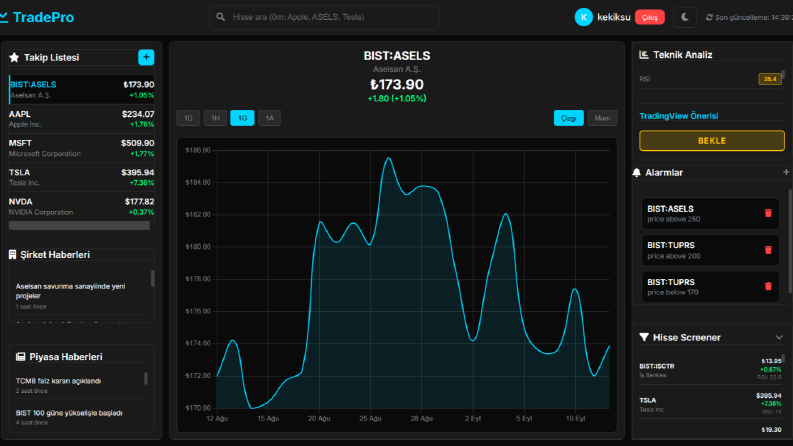The width and height of the screenshot is (793, 446).
Task: Select the 1H timeframe
Action: point(215,118)
